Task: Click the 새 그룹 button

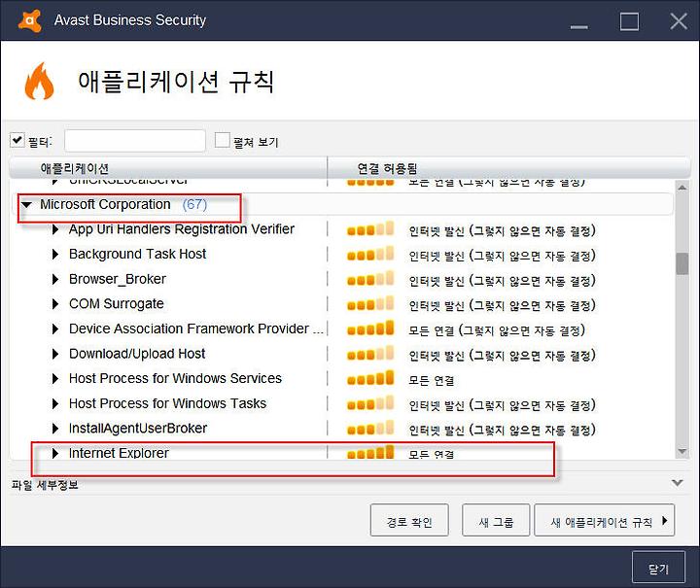Action: [496, 520]
